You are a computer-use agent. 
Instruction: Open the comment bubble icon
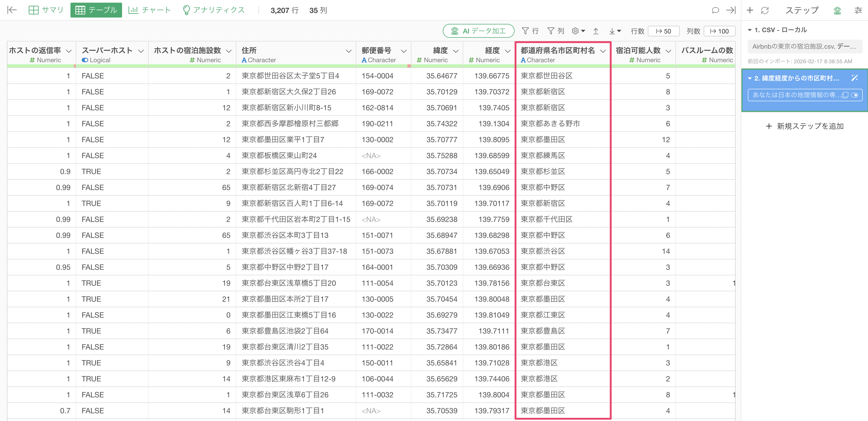(x=715, y=10)
